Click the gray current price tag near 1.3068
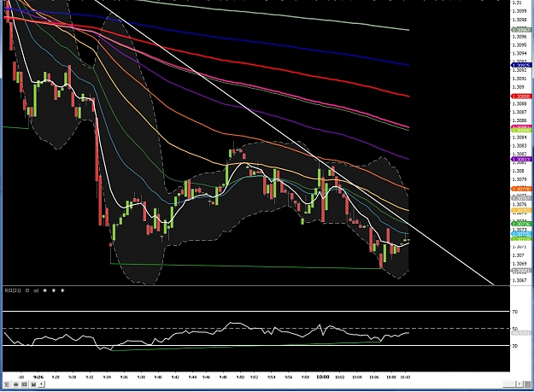Viewport: 534px width, 392px height. (x=521, y=271)
